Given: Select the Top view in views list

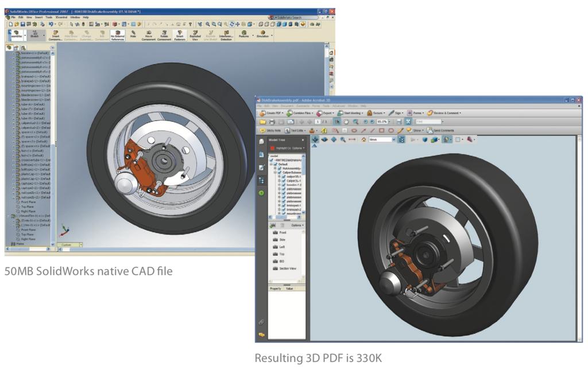Looking at the screenshot, I should pos(278,254).
